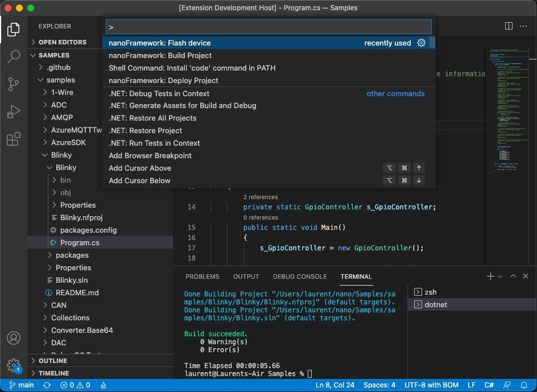Click the command palette list scrollbar
The height and width of the screenshot is (392, 537).
pos(432,43)
